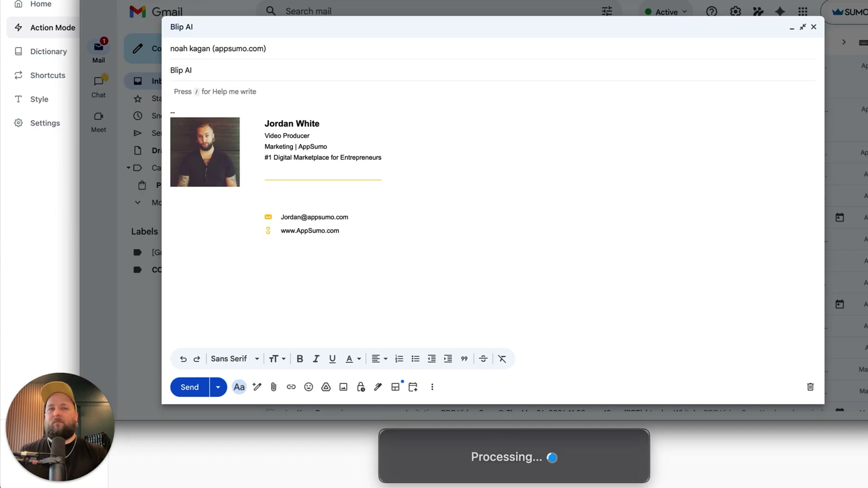Open the Send options dropdown arrow
The image size is (868, 488).
tap(218, 387)
